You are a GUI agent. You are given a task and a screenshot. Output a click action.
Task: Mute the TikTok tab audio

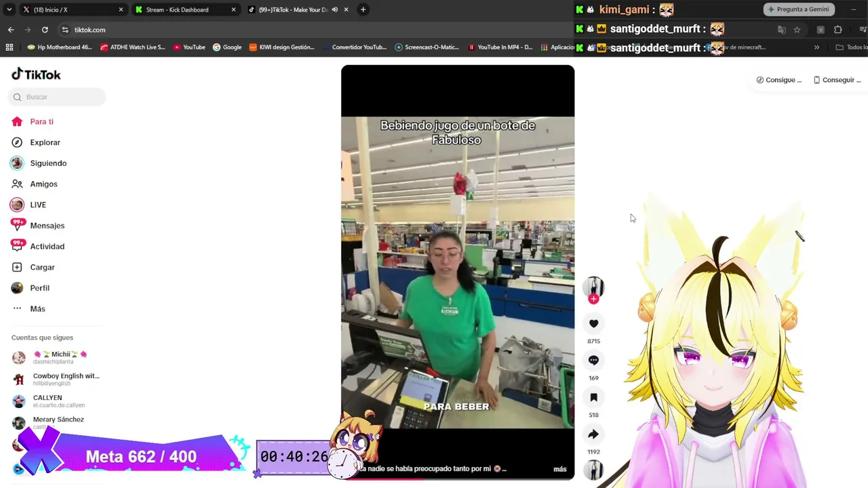335,9
